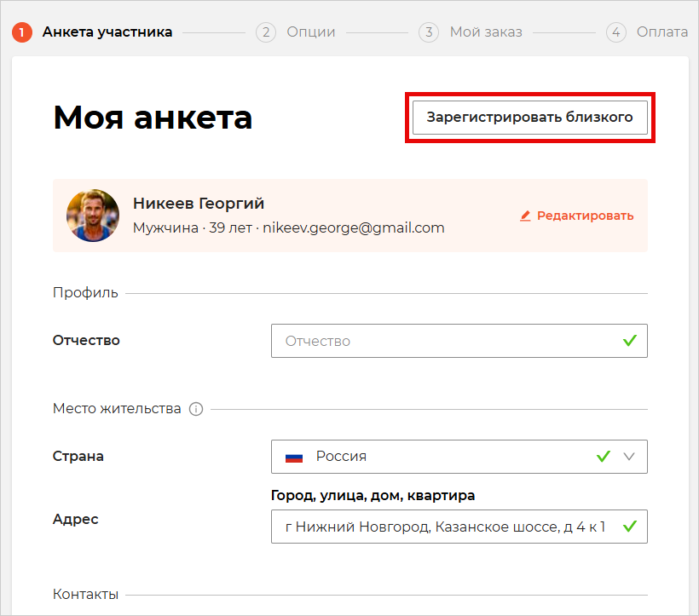Click the pencil icon beside Редактировать
Screen dimensions: 699x616
pyautogui.click(x=525, y=216)
